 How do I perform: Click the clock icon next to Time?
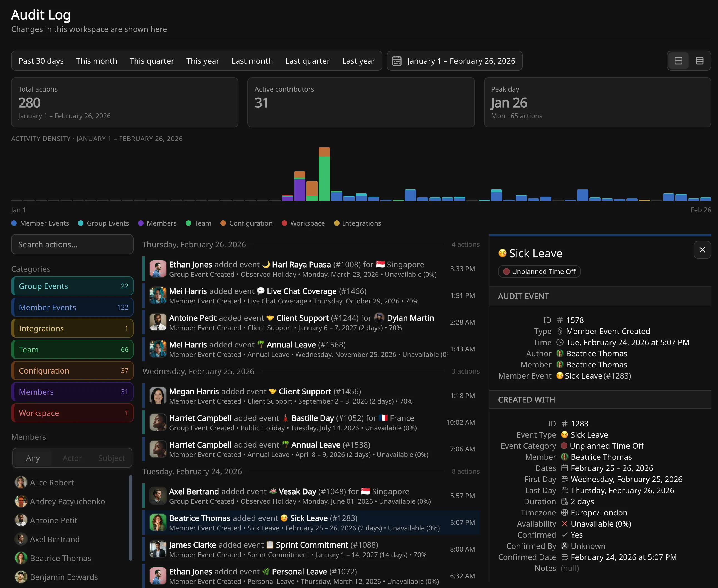click(560, 342)
